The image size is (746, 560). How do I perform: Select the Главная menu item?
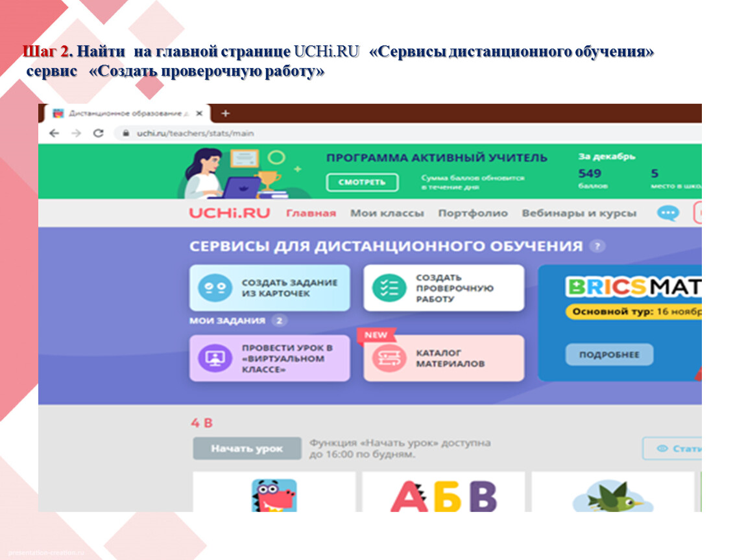click(311, 213)
